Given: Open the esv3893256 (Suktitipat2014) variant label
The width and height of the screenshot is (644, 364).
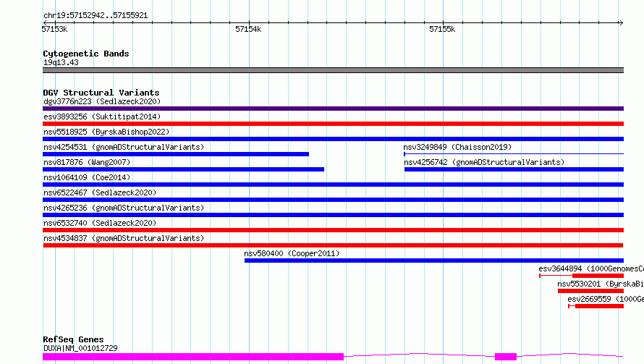Looking at the screenshot, I should click(x=102, y=117).
